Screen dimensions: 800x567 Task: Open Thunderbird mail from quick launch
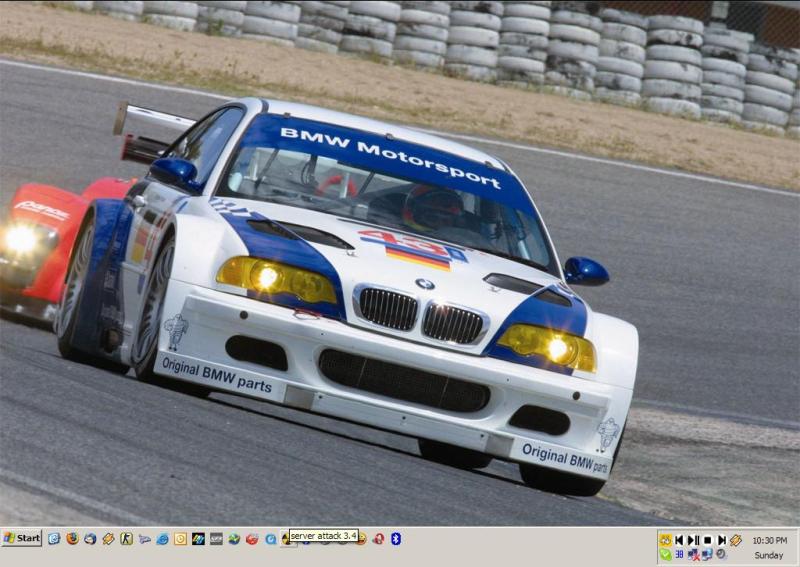(90, 538)
